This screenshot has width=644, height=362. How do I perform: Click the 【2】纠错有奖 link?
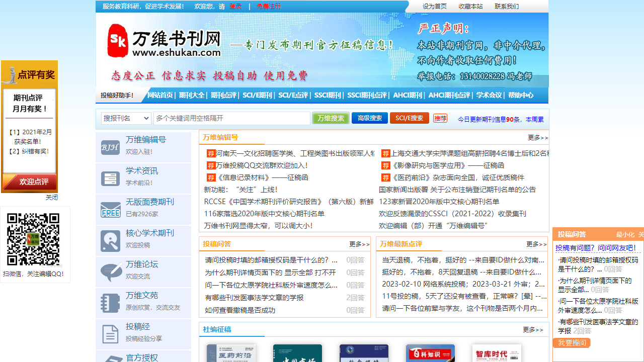(x=29, y=151)
